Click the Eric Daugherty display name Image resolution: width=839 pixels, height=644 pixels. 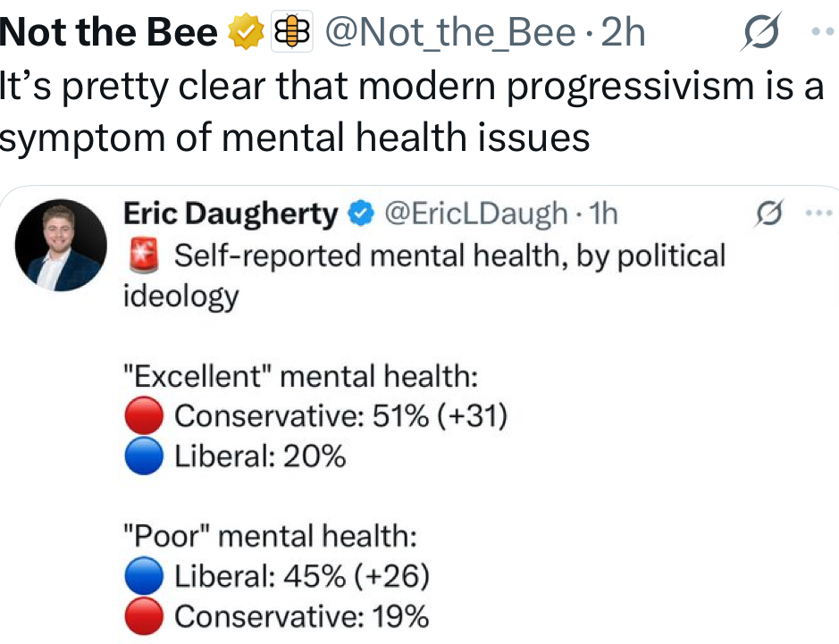(x=231, y=213)
